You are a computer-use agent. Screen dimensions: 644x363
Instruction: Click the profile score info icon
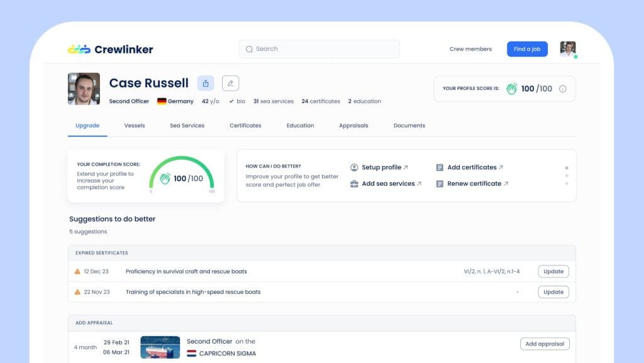tap(563, 89)
